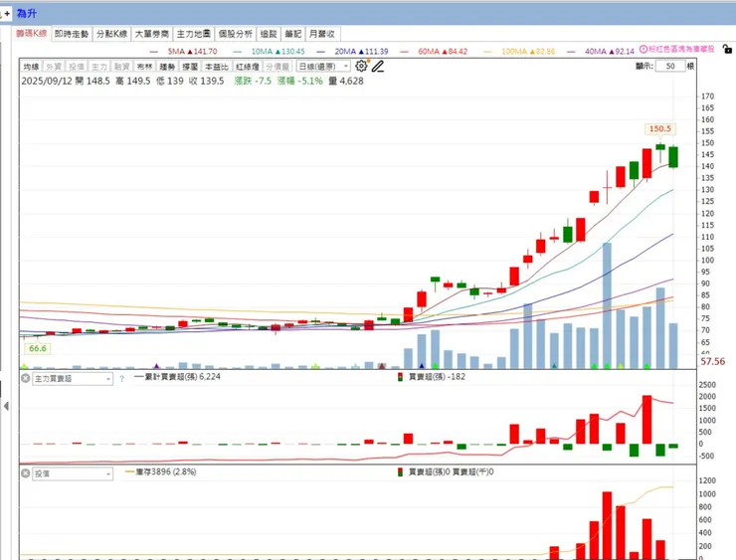The image size is (736, 560).
Task: Open the 主力買賣超 indicator dropdown
Action: (73, 378)
